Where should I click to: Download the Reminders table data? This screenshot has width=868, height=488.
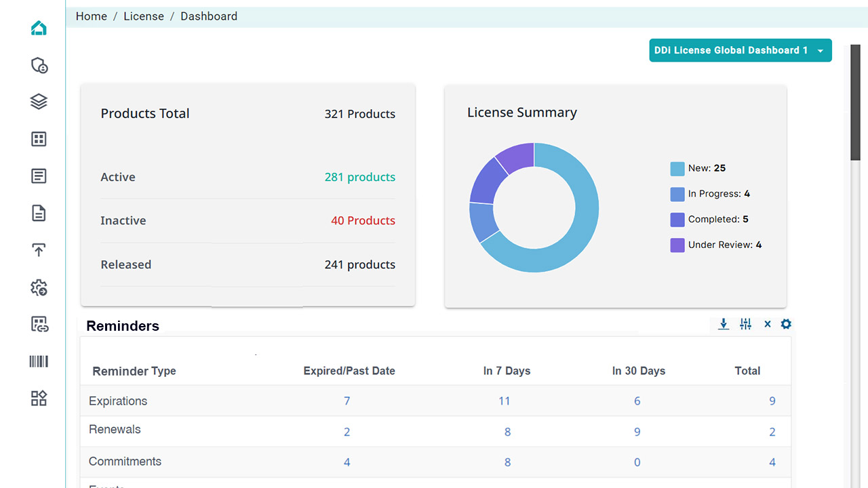pos(724,324)
